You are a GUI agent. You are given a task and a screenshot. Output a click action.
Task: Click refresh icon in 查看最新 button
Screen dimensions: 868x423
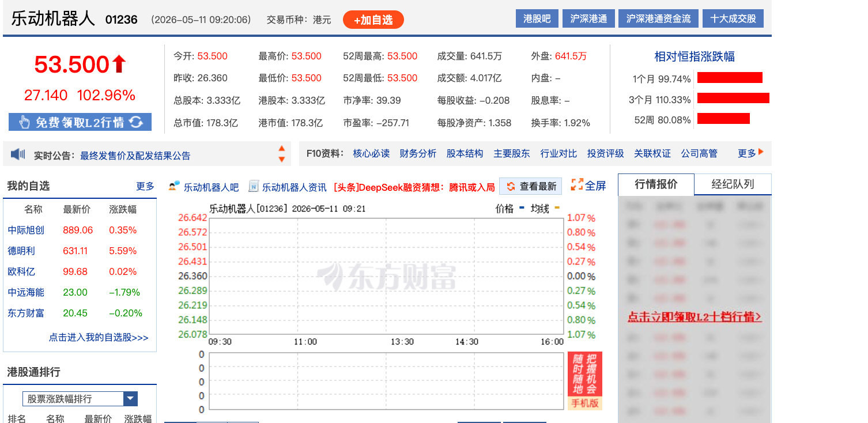(x=511, y=186)
